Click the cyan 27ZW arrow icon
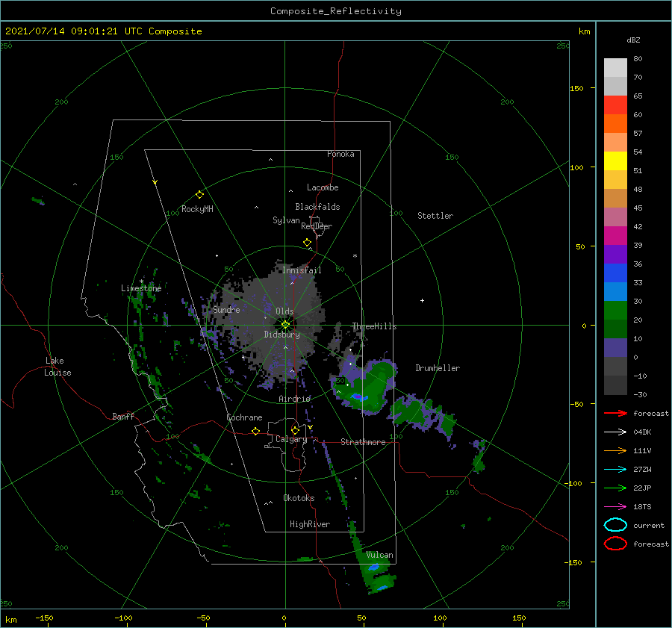Image resolution: width=672 pixels, height=628 pixels. point(615,470)
